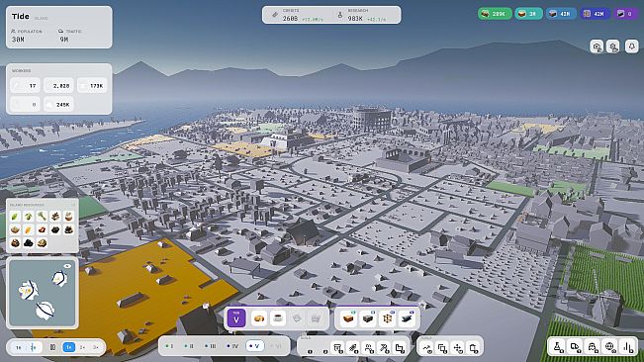644x362 pixels.
Task: Choose the wooden planks resource icon
Action: 348,318
